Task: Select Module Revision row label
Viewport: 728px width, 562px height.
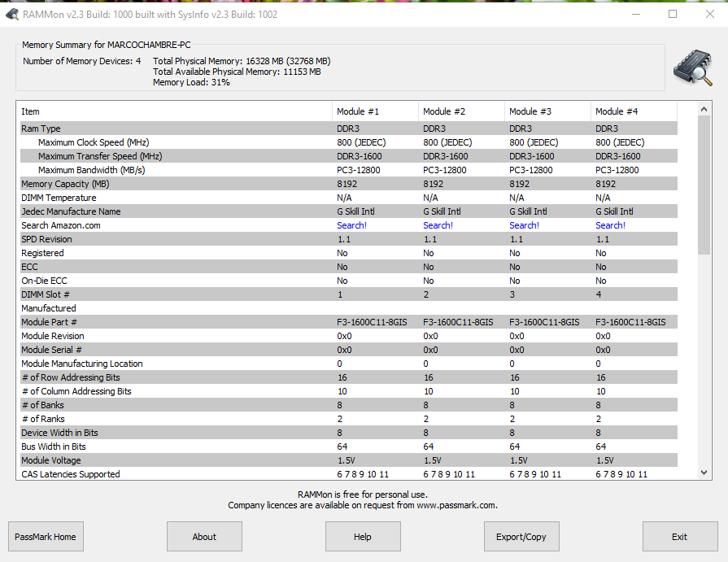Action: click(x=52, y=336)
